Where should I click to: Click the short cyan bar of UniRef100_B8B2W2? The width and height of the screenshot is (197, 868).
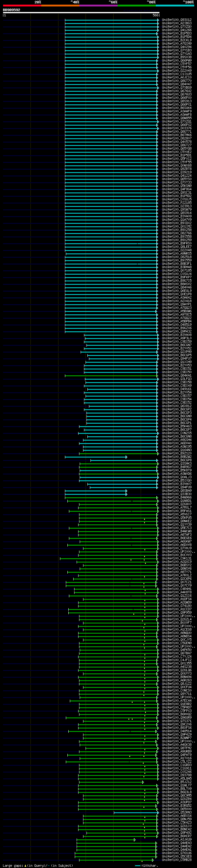[96, 457]
